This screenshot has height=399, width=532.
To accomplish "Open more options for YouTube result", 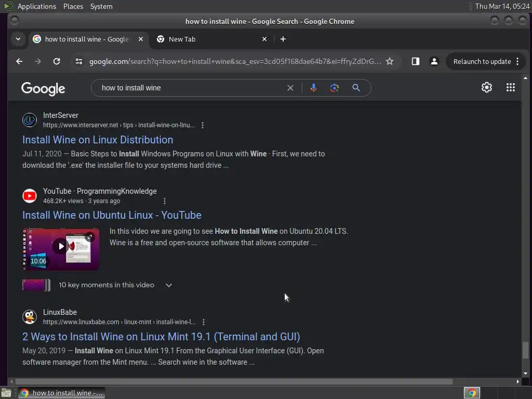I will 165,201.
